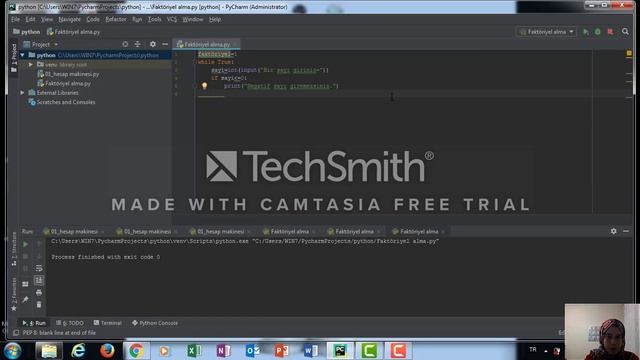This screenshot has height=360, width=640.
Task: Click the tool-window toggle icon at the status bar's left end
Action: coord(16,333)
